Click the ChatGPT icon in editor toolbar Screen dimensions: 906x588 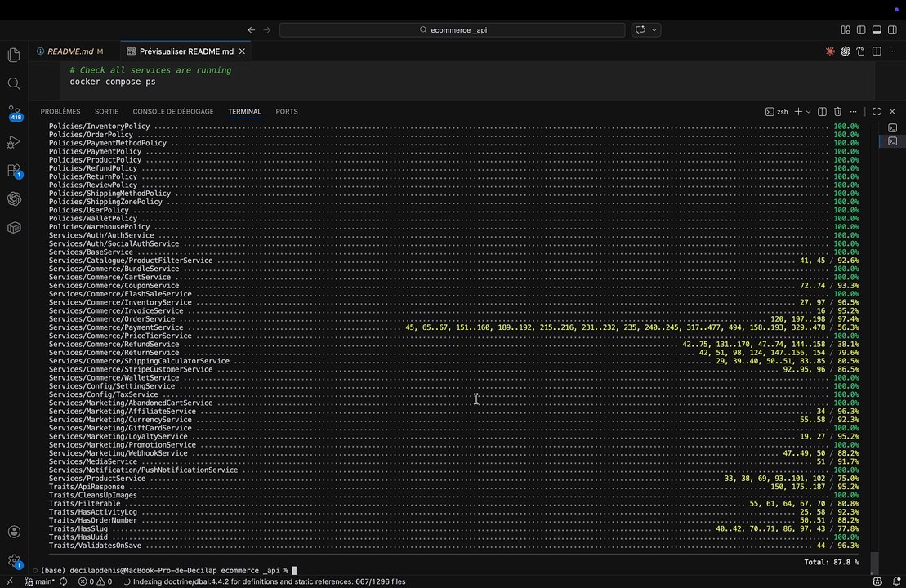(x=846, y=51)
